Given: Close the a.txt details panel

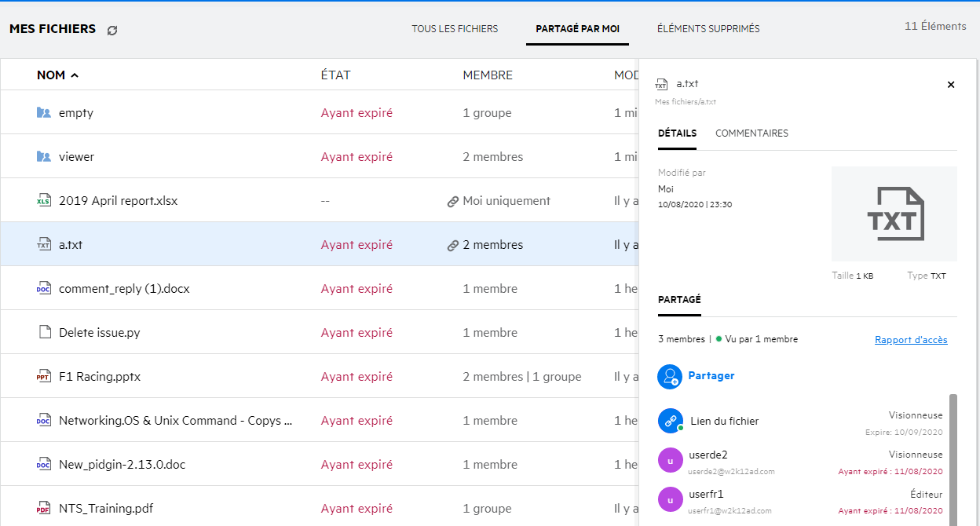Looking at the screenshot, I should click(951, 85).
